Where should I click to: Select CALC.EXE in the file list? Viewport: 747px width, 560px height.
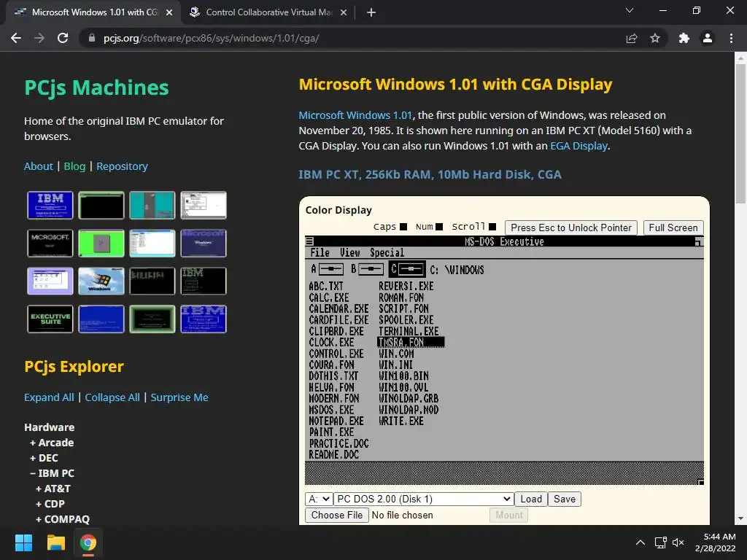(x=329, y=297)
